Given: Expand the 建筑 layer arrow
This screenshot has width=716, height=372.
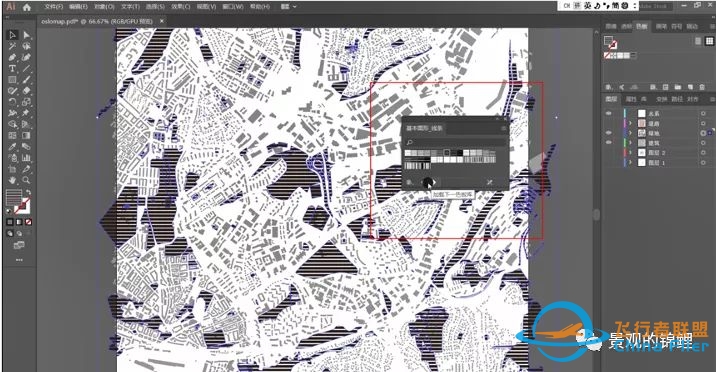Looking at the screenshot, I should click(631, 143).
